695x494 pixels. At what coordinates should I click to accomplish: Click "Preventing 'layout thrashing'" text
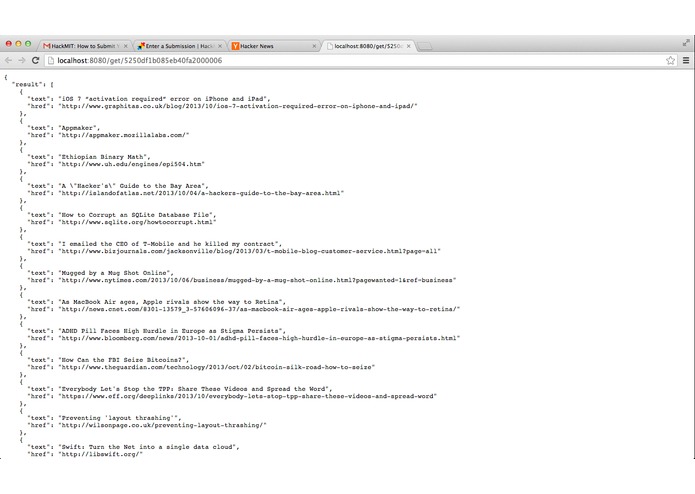coord(118,418)
